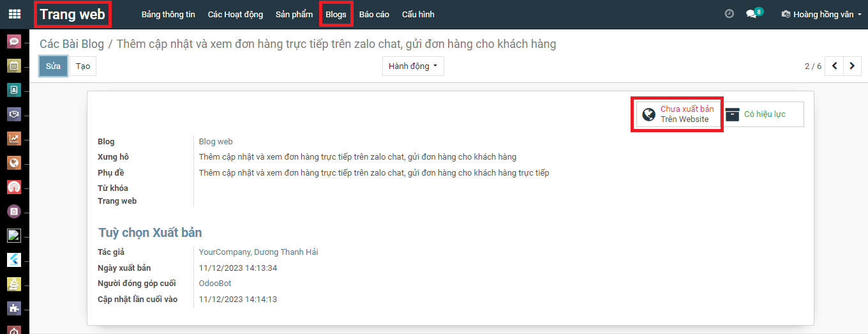Click the Trang web app title
This screenshot has width=868, height=334.
pos(72,14)
